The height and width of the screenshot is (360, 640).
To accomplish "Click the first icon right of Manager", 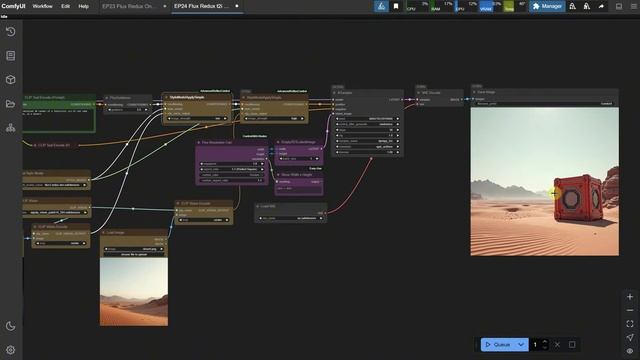I will tap(573, 6).
